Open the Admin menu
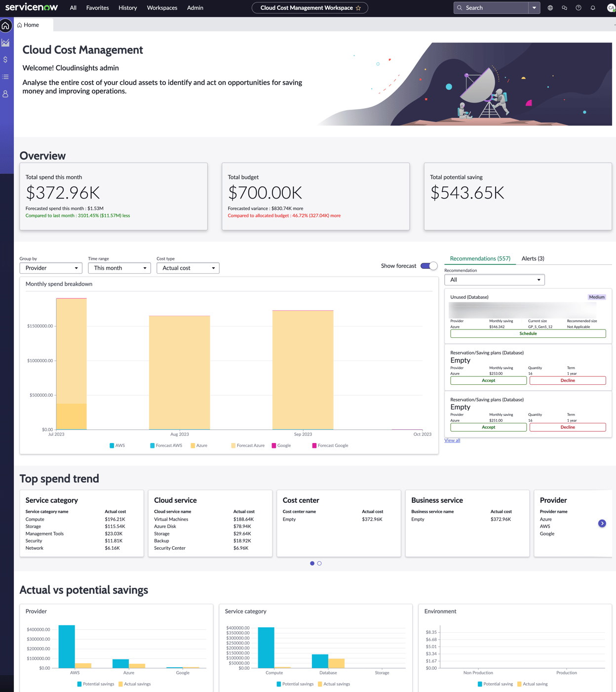Viewport: 616px width, 692px height. [x=195, y=7]
